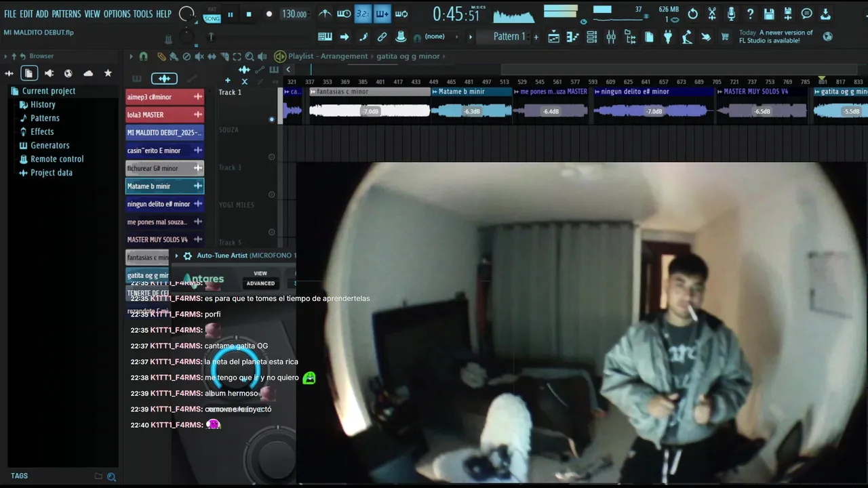Open the Browser view icon

pyautogui.click(x=630, y=37)
